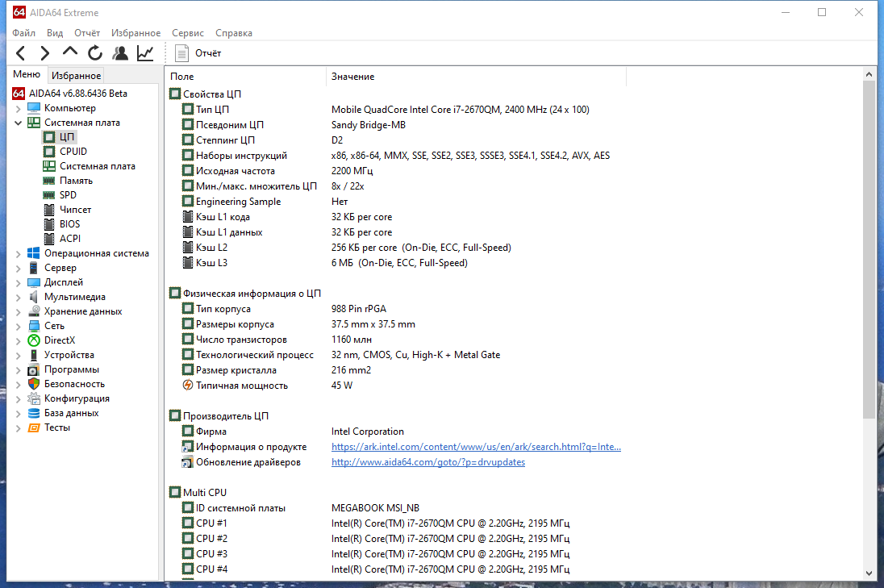The height and width of the screenshot is (588, 884).
Task: Click the База данных database icon
Action: point(34,413)
